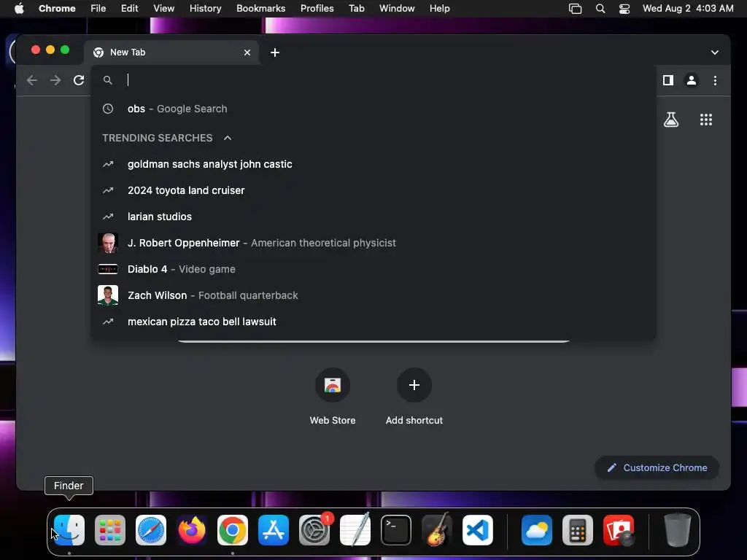This screenshot has height=560, width=747.
Task: Open the profile avatar icon
Action: pyautogui.click(x=692, y=80)
